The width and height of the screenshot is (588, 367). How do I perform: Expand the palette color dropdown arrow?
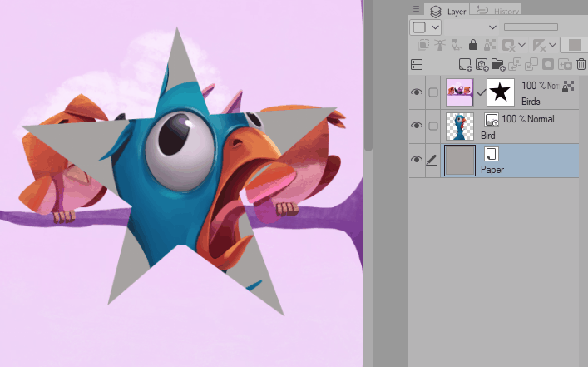point(435,27)
